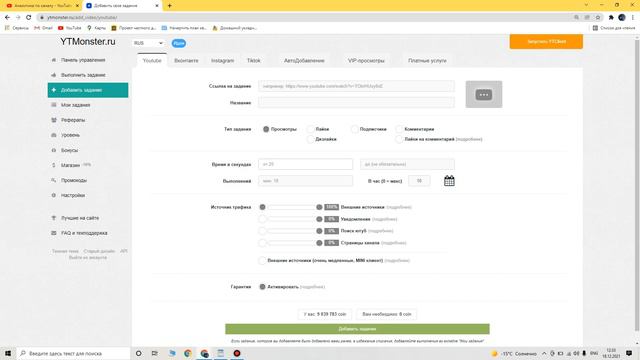The height and width of the screenshot is (360, 640).
Task: Click the key icon beside Промокоды
Action: 53,180
